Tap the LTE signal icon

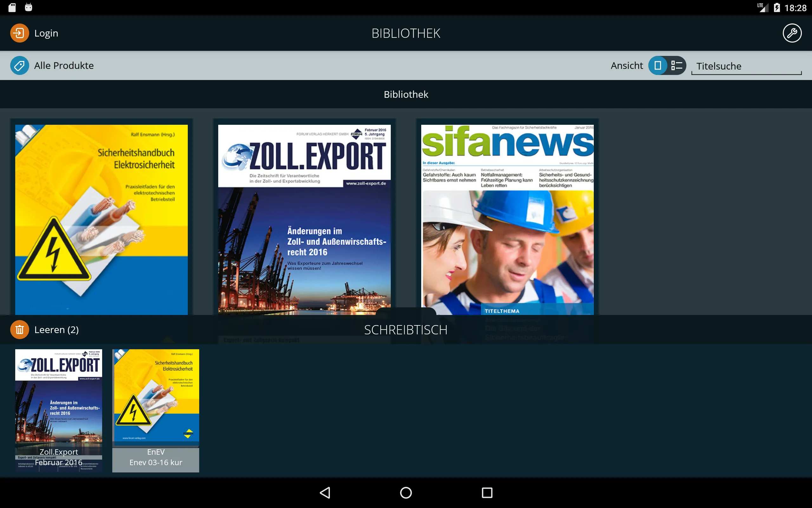(x=763, y=7)
